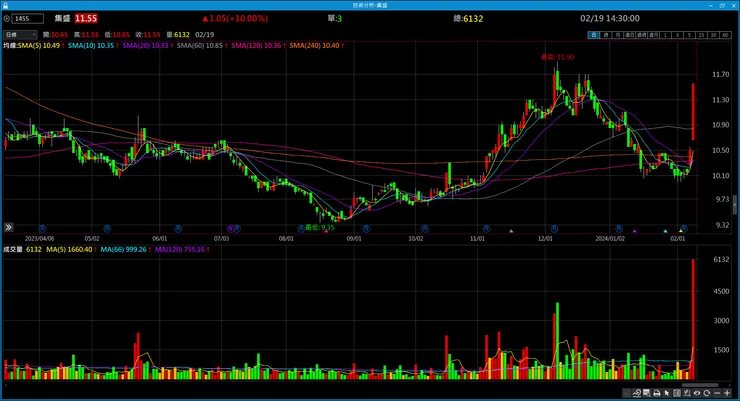
Task: Switch to the 週 weekly period button
Action: click(606, 35)
